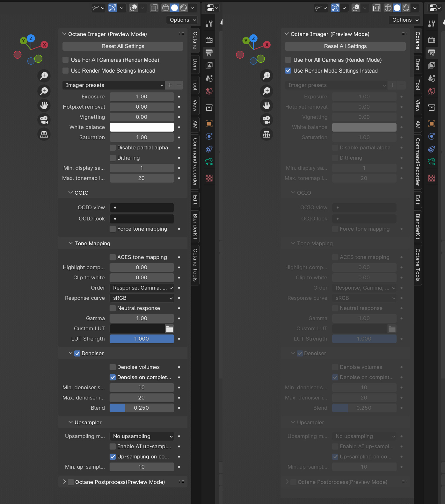The image size is (445, 504).
Task: Open the No upsampling dropdown, left panel
Action: (142, 436)
